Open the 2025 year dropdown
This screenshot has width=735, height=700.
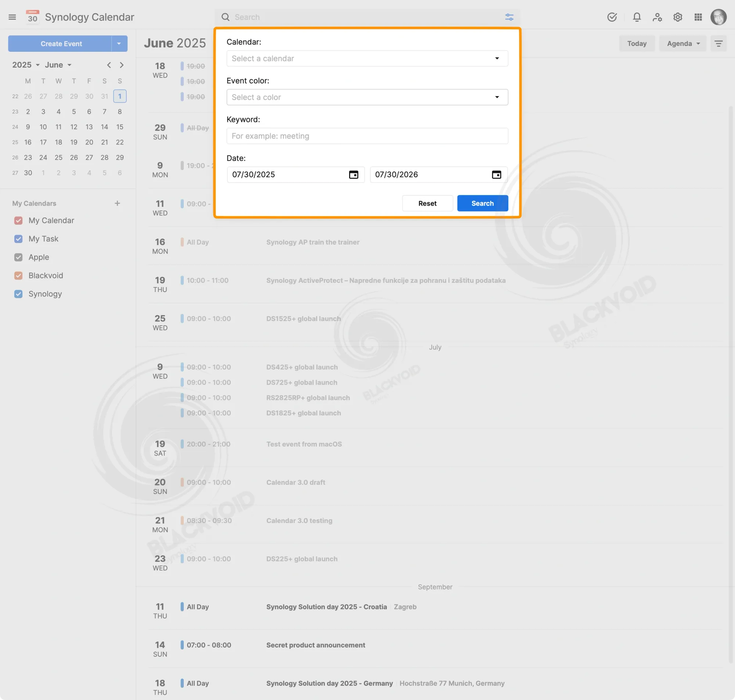[x=26, y=65]
